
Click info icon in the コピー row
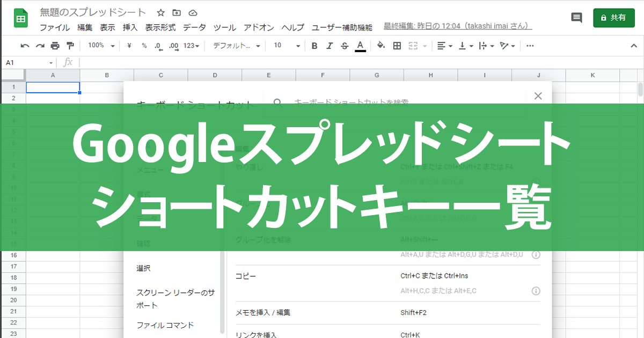(536, 291)
